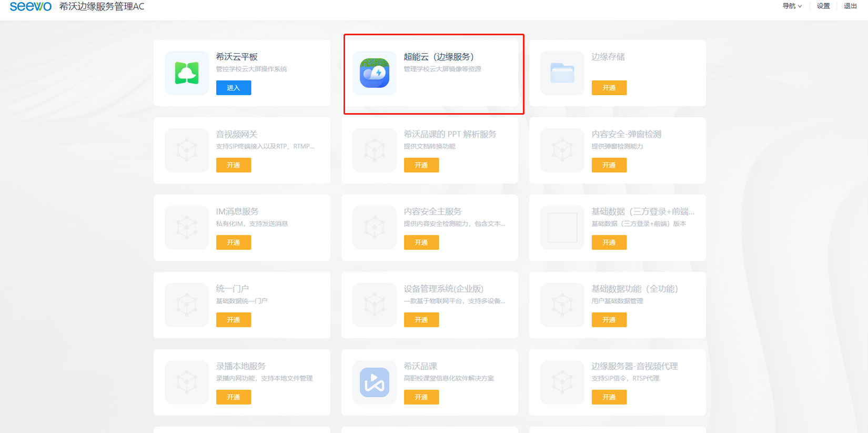Click description 支持SIP信令，RTSP代理
The height and width of the screenshot is (433, 868).
point(625,378)
